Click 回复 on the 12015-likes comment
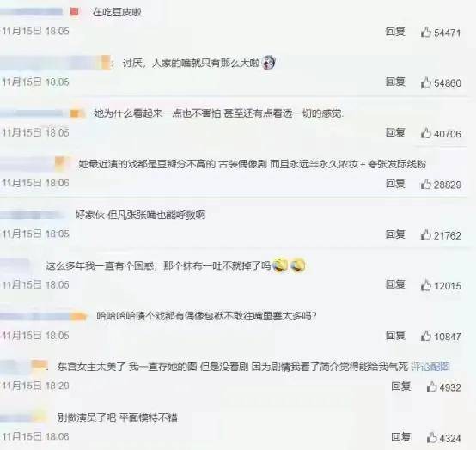 tap(395, 284)
